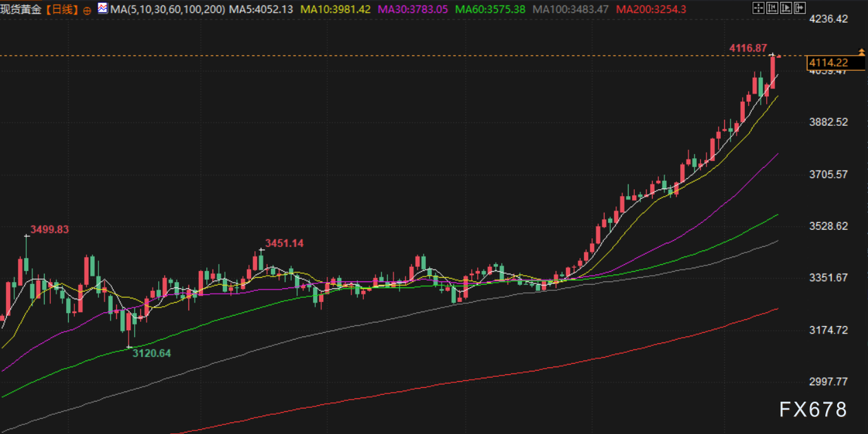Select the gray MA100:3483.47 legend
Screen dimensions: 868x434
point(571,10)
